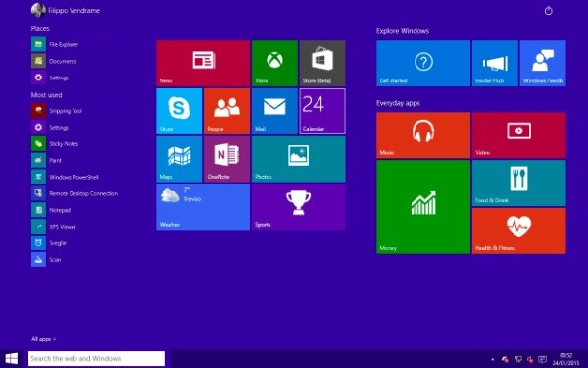Viewport: 588px width, 368px height.
Task: Open the Sports trophy tile
Action: 299,207
